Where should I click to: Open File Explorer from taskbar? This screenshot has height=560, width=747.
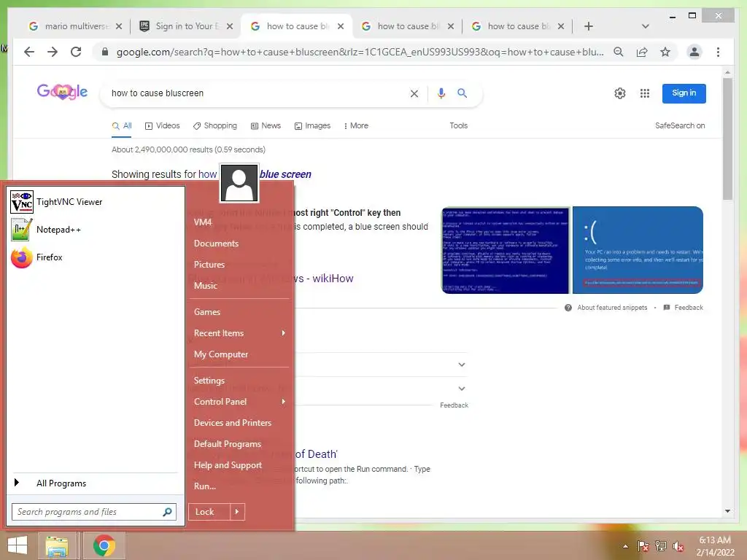click(57, 545)
